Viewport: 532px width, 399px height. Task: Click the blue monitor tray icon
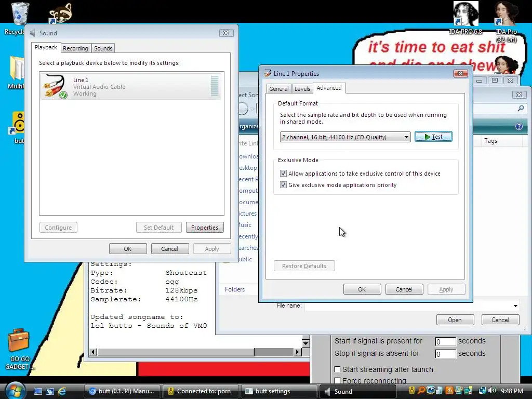(x=431, y=391)
